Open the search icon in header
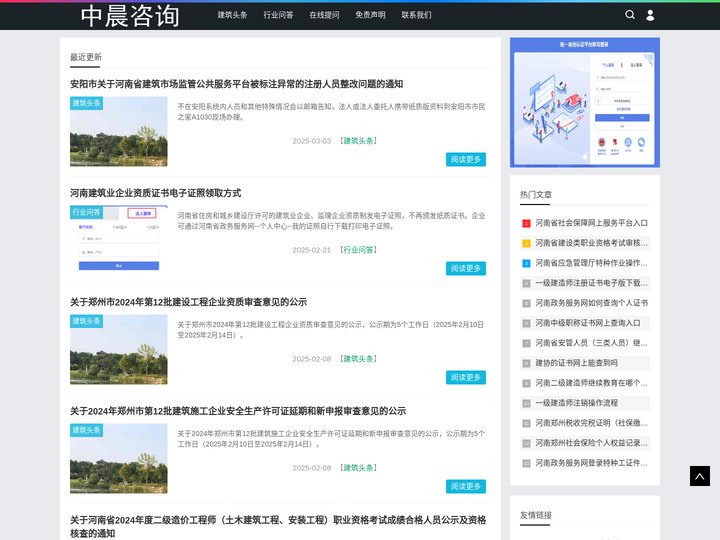This screenshot has height=540, width=720. [x=630, y=15]
